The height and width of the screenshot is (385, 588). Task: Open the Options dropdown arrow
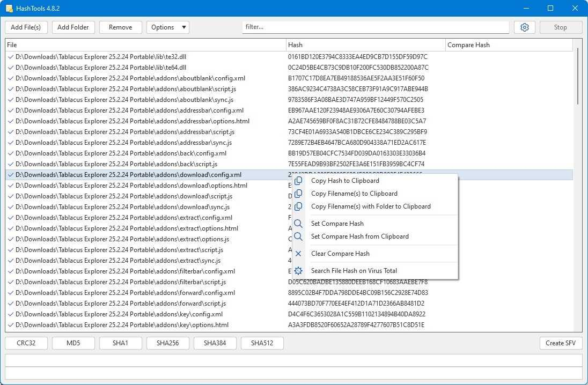pos(183,27)
